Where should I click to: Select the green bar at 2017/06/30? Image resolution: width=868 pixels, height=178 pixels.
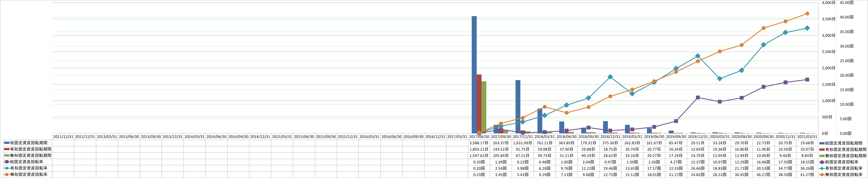point(484,107)
